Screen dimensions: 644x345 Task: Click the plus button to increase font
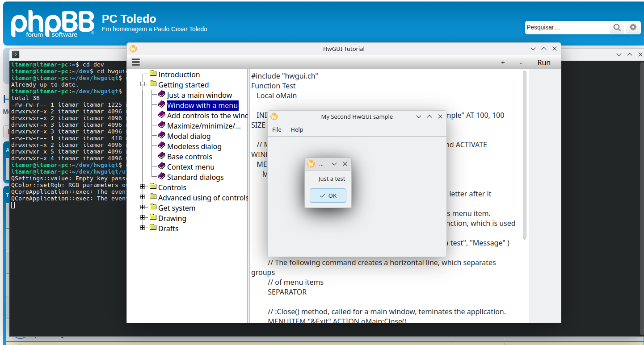(503, 62)
